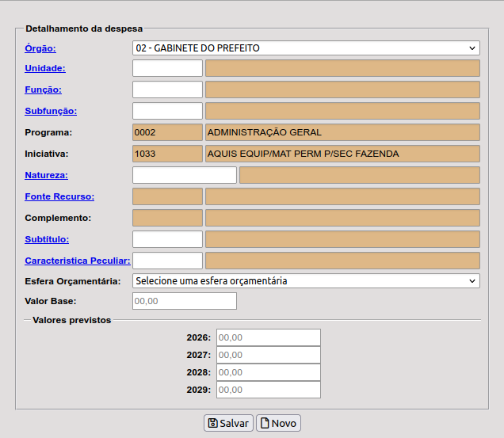Viewport: 504px width, 438px height.
Task: Click the Novo button
Action: (x=278, y=423)
